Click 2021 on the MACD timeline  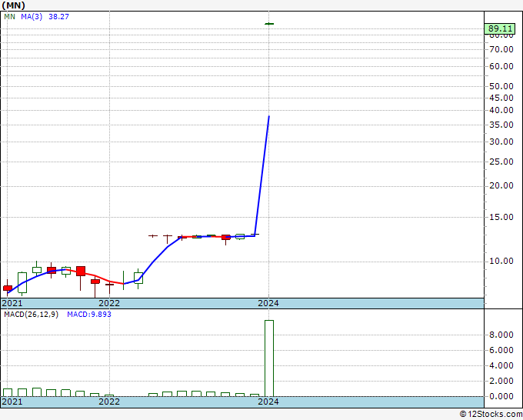point(12,402)
